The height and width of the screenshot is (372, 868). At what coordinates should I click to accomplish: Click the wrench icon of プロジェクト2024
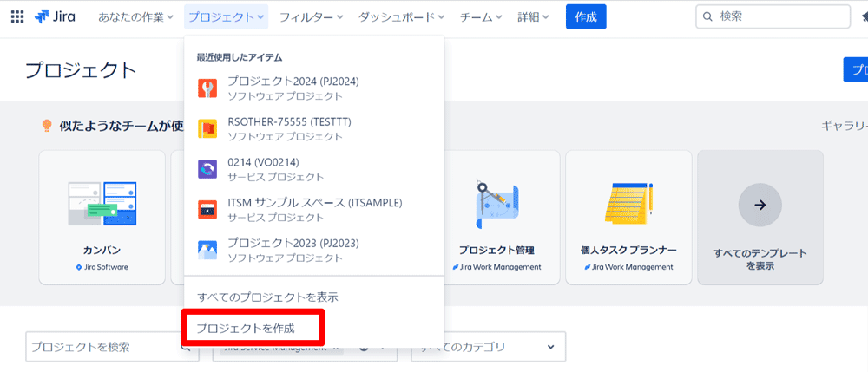tap(207, 88)
